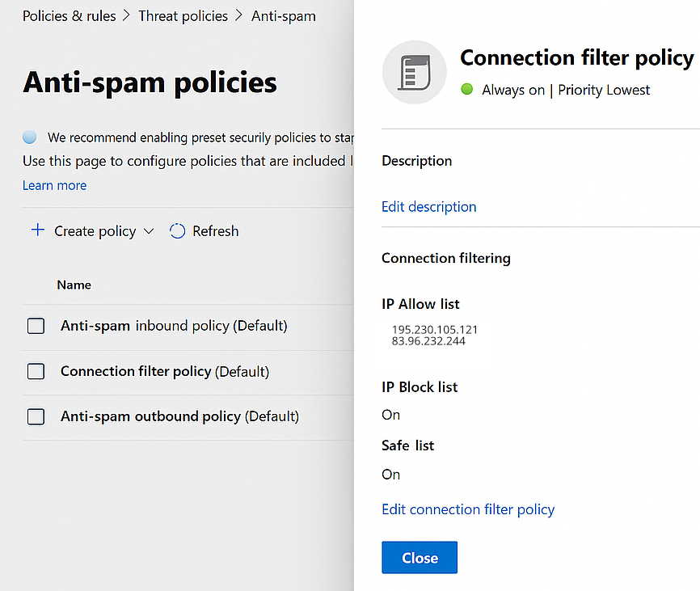
Task: Expand the Create policy dropdown chevron
Action: click(x=149, y=231)
